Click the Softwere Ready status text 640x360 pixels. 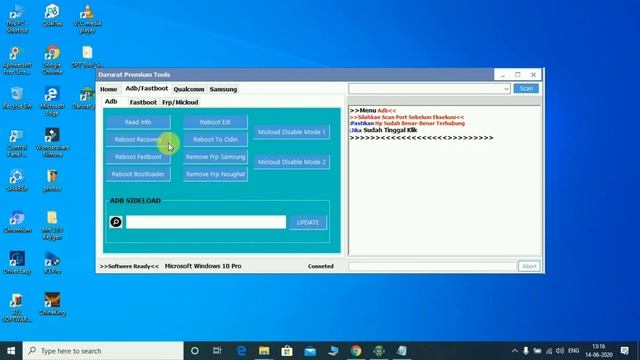(129, 266)
